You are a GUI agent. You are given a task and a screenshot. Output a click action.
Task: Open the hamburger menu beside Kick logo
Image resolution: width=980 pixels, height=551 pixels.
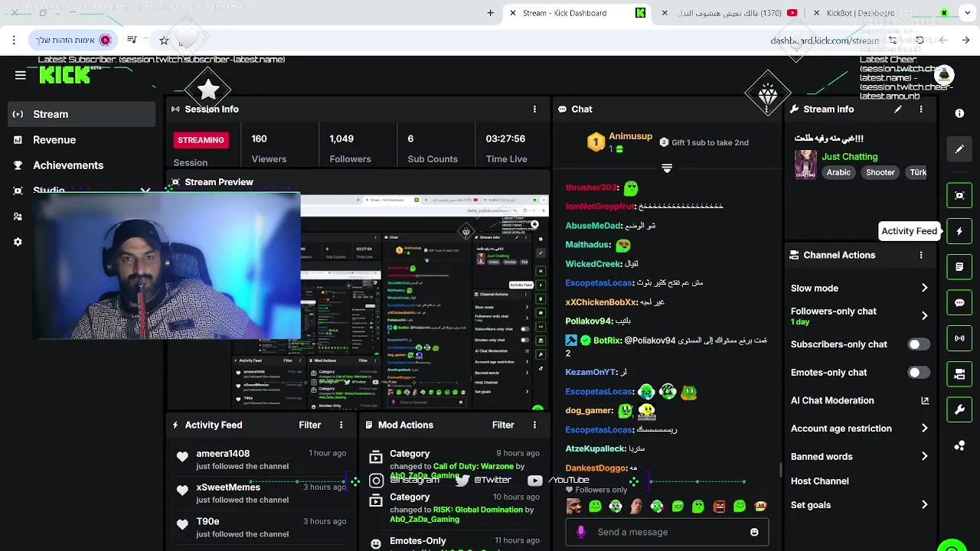[21, 75]
